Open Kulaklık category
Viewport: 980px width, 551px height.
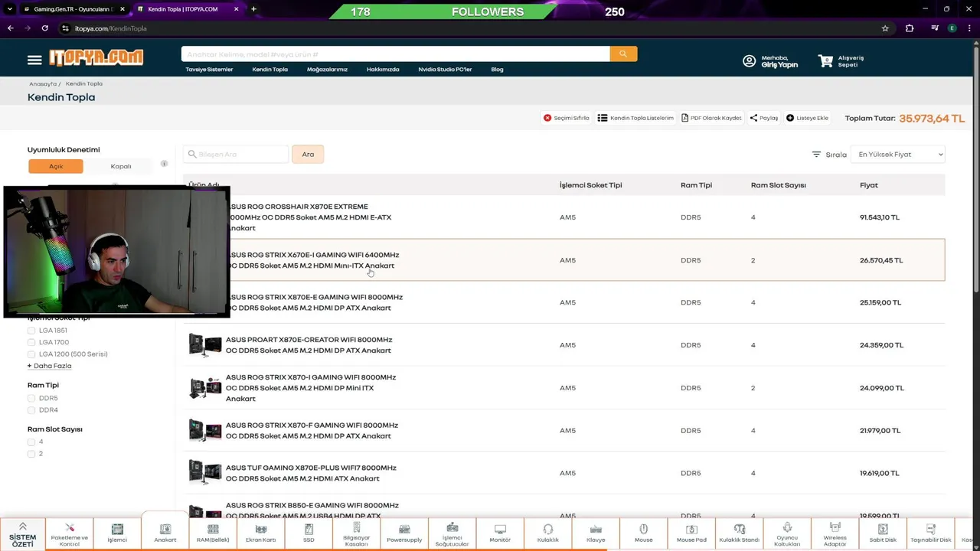click(x=548, y=534)
